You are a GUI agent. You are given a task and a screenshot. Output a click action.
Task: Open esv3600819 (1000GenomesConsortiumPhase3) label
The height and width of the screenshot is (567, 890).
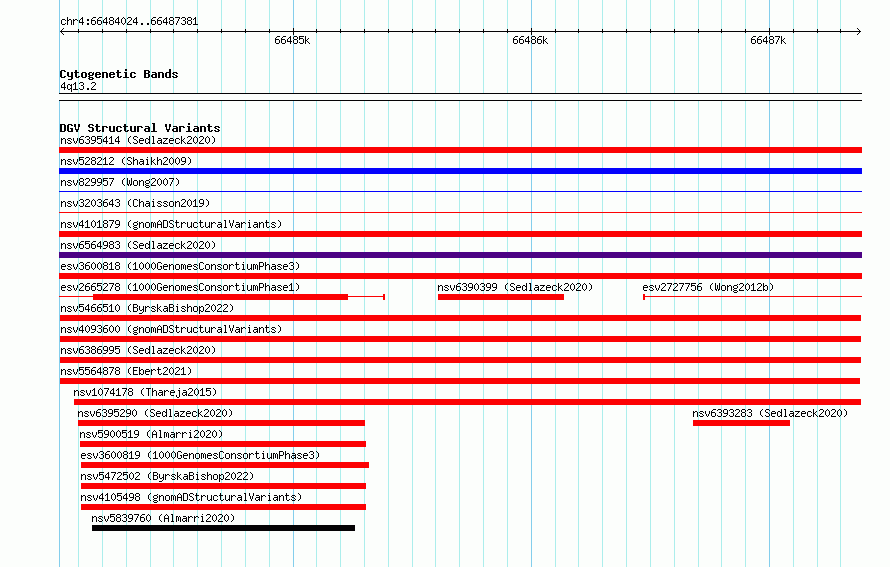click(200, 455)
